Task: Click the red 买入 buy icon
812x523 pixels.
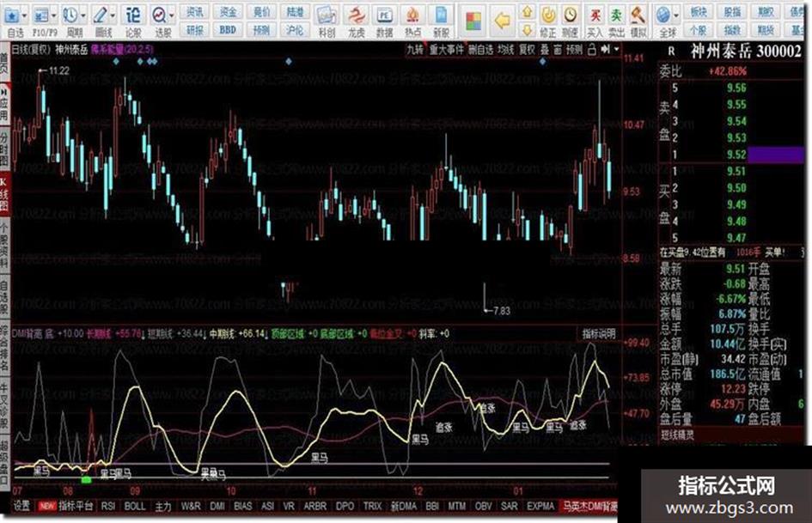Action: coord(595,15)
